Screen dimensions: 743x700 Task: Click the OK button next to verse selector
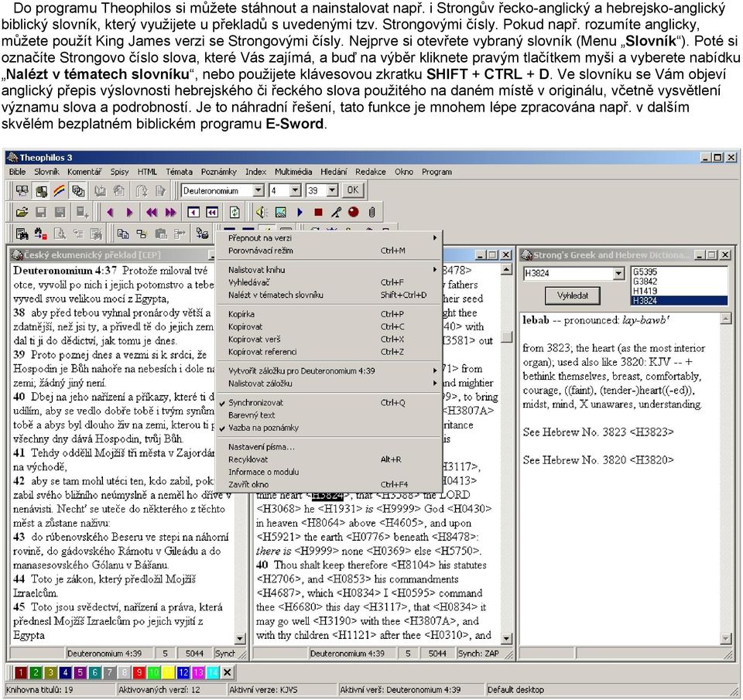click(353, 190)
